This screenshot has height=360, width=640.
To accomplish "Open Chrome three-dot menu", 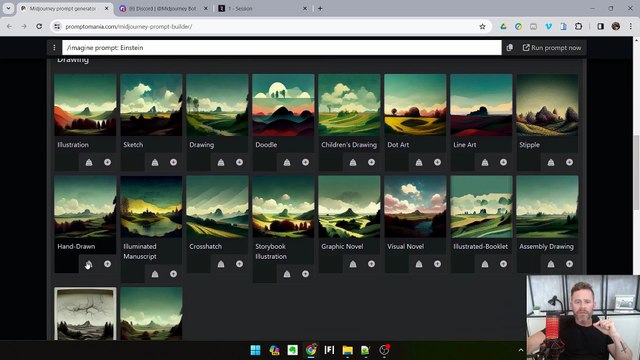I will click(x=631, y=27).
